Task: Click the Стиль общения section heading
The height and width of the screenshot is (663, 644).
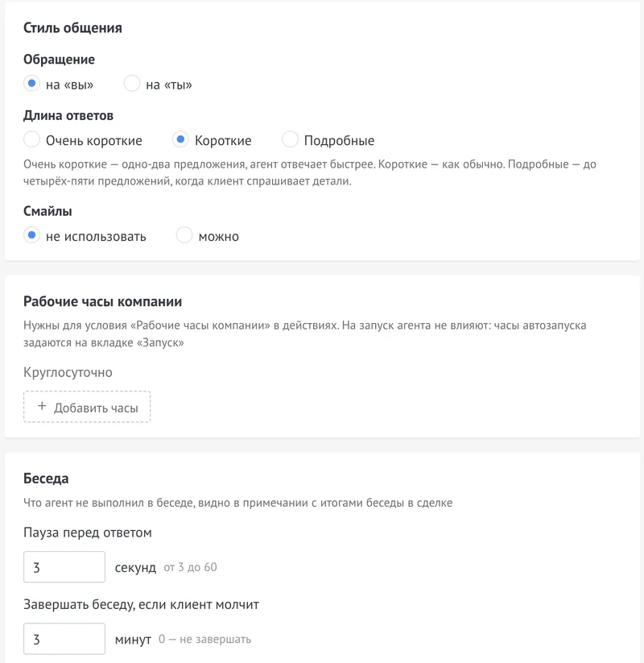Action: click(72, 28)
